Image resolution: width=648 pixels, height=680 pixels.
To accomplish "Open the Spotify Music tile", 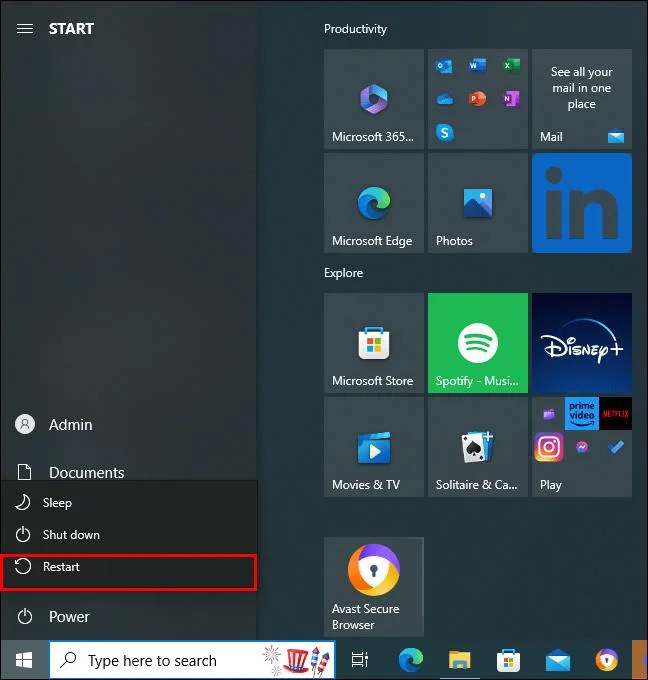I will click(478, 343).
